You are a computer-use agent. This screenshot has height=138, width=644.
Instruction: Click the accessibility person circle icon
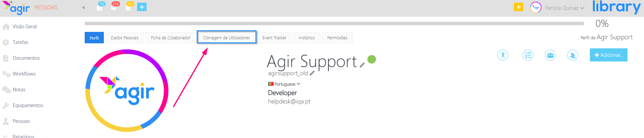tap(503, 55)
